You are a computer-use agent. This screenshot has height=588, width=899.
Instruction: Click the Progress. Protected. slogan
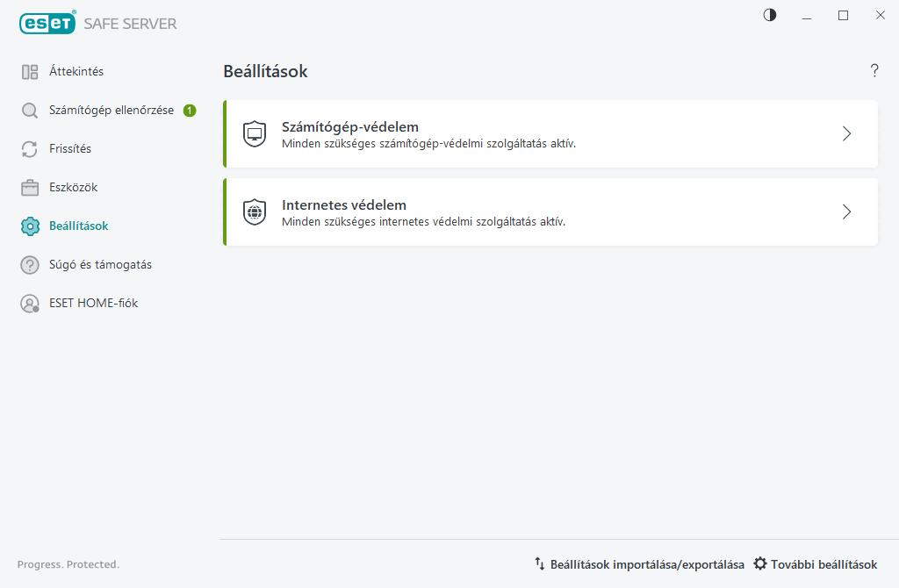click(68, 564)
